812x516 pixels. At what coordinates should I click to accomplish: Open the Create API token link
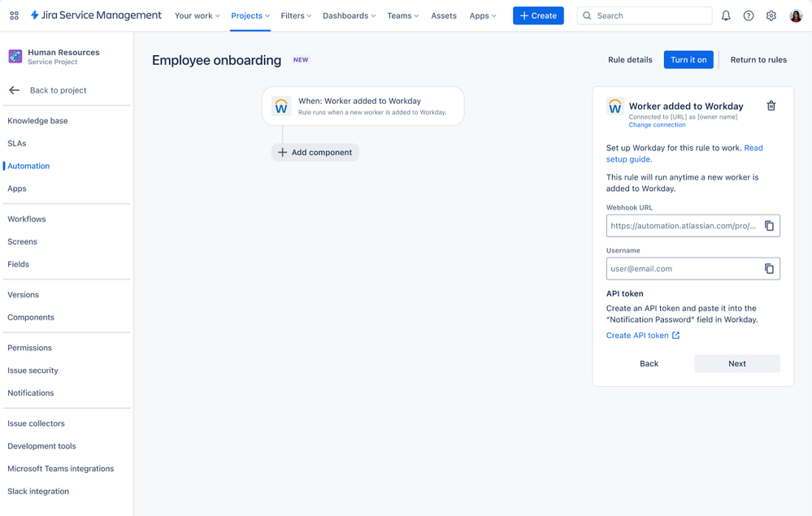[x=638, y=335]
